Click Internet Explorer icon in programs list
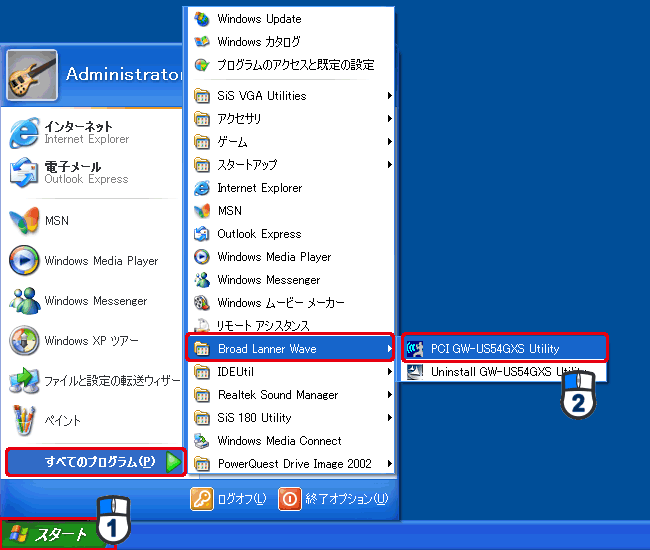The image size is (650, 550). [202, 188]
